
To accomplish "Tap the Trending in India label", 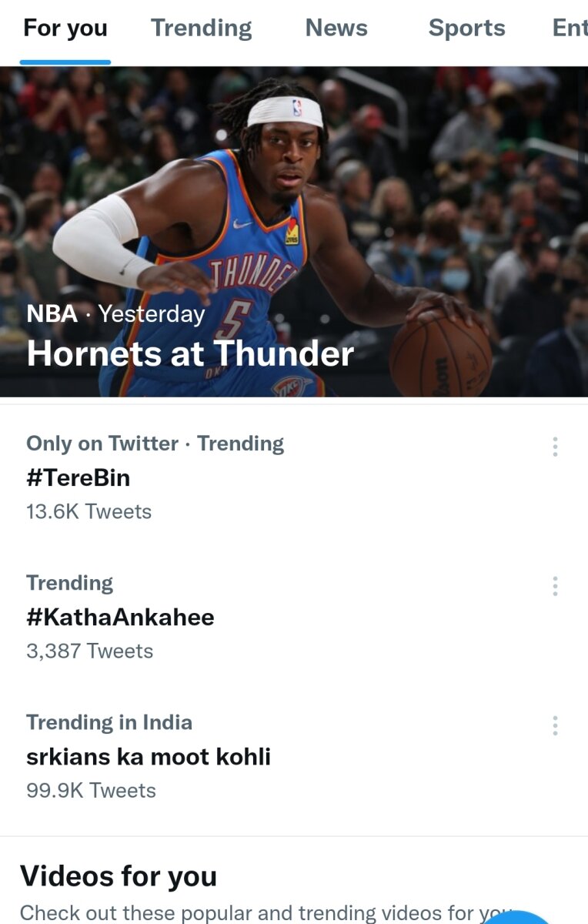I will [x=109, y=722].
